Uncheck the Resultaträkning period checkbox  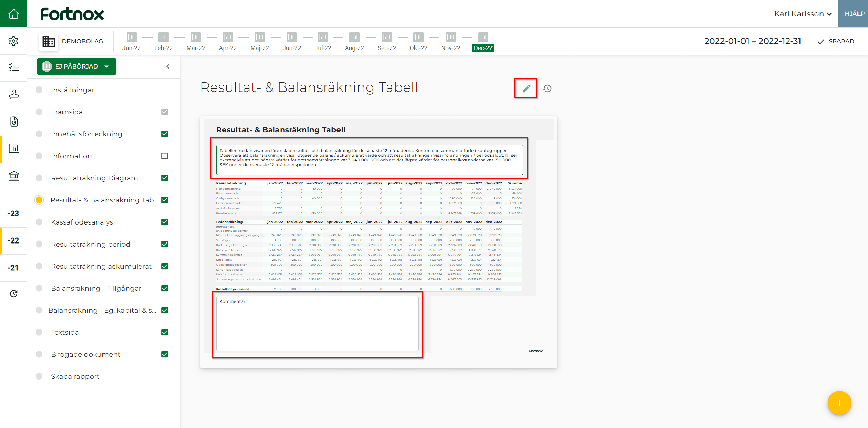(165, 244)
